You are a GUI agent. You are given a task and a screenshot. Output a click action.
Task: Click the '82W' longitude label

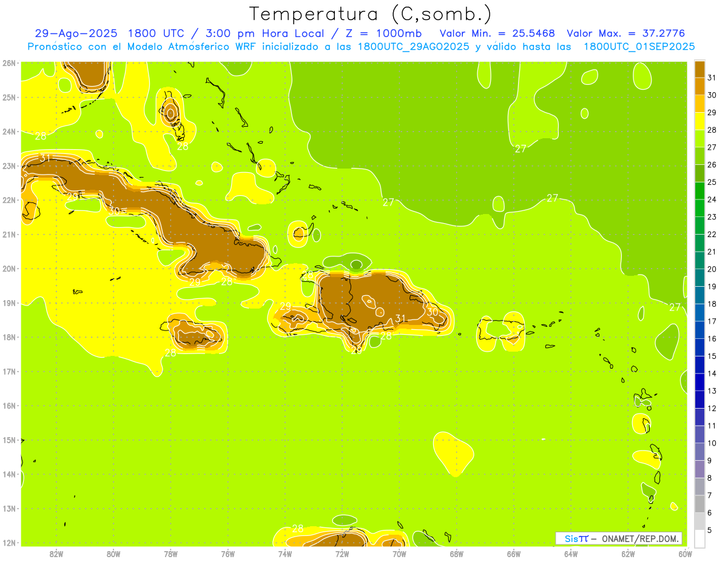[56, 554]
